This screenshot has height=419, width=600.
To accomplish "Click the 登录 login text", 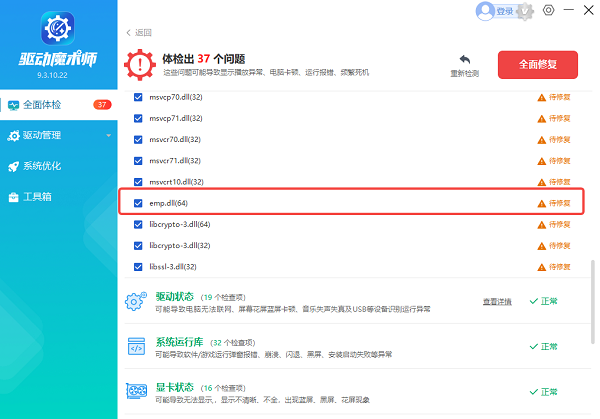I will pos(505,11).
